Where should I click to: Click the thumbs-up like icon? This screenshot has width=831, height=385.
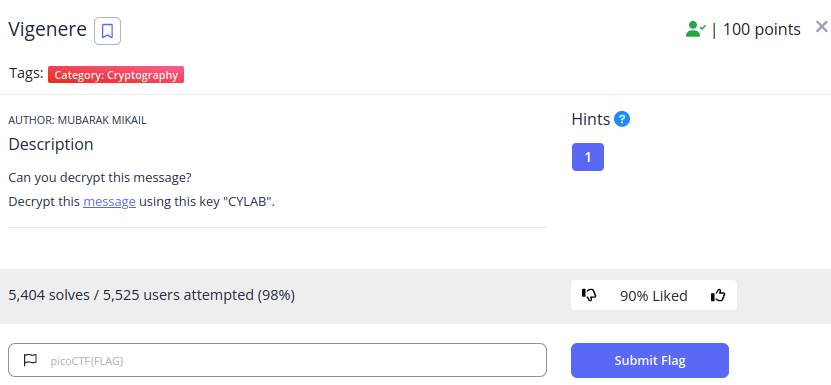(718, 295)
